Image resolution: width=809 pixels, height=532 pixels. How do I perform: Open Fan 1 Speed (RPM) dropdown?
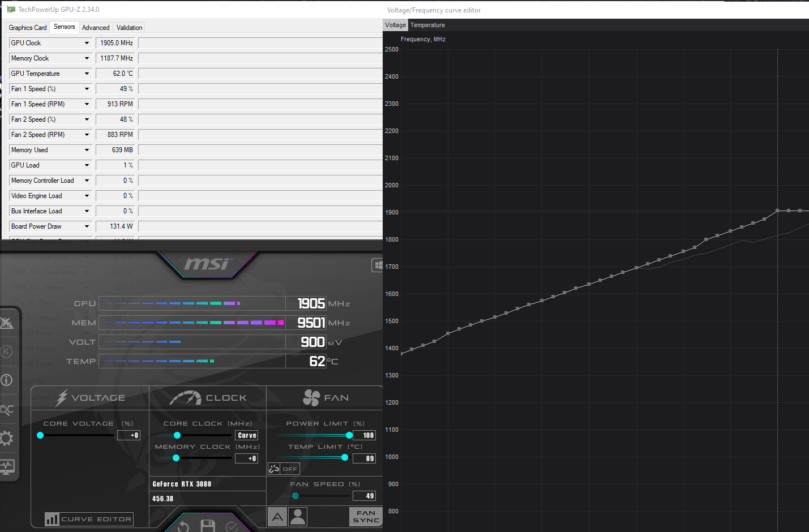87,104
